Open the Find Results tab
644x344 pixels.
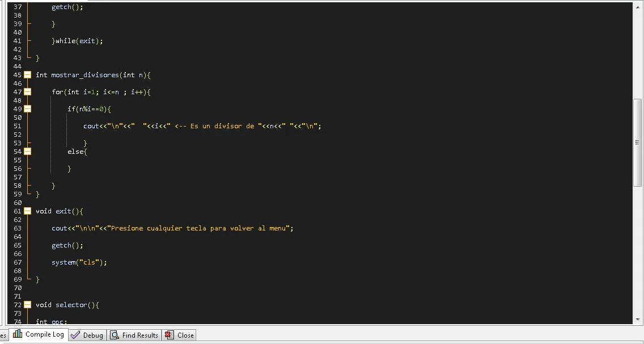[x=134, y=335]
